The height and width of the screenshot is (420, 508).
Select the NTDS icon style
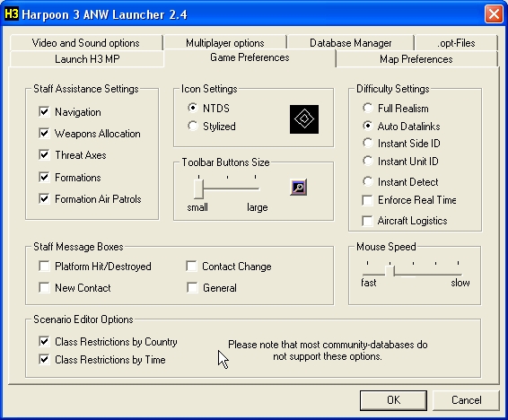click(193, 108)
